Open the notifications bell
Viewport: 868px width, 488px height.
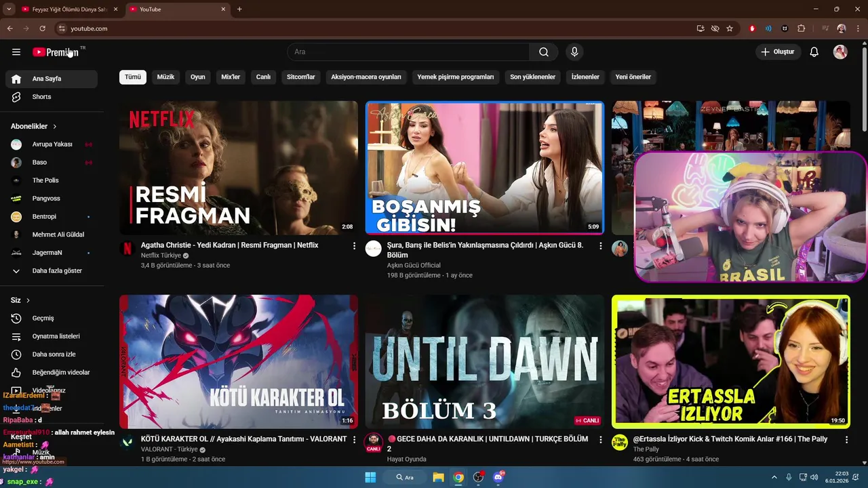[x=814, y=52]
